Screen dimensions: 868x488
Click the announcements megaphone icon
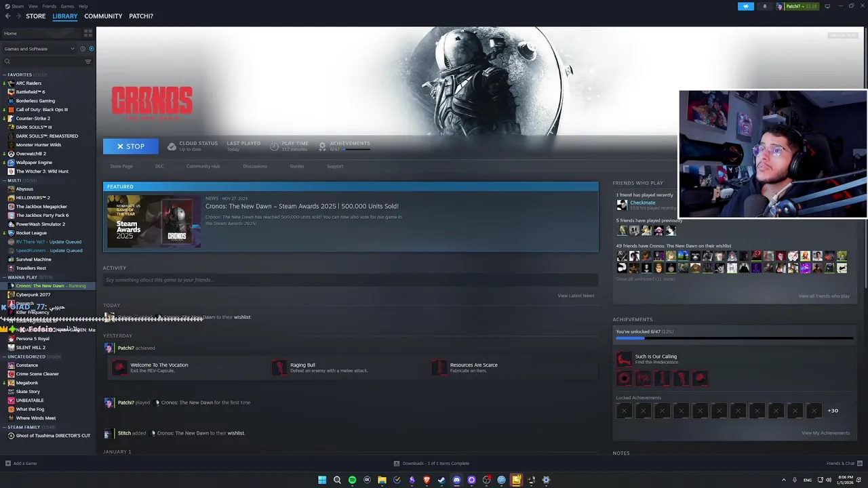pyautogui.click(x=745, y=6)
